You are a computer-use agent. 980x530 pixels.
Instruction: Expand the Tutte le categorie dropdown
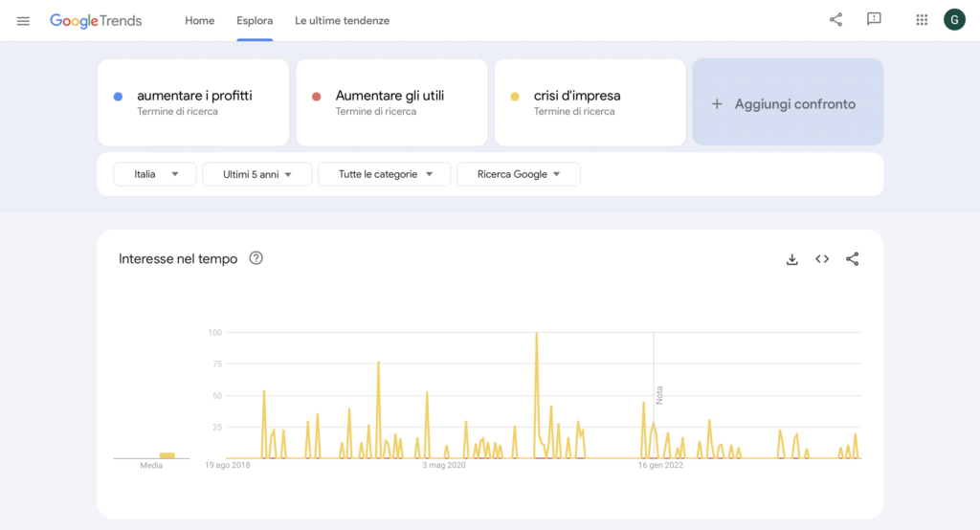click(386, 174)
